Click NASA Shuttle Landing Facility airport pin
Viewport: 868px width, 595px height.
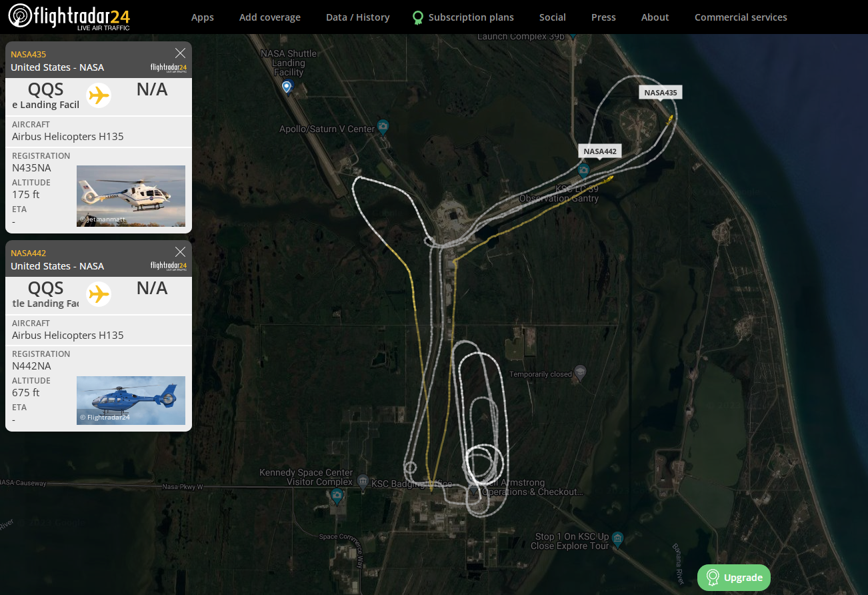pyautogui.click(x=287, y=87)
